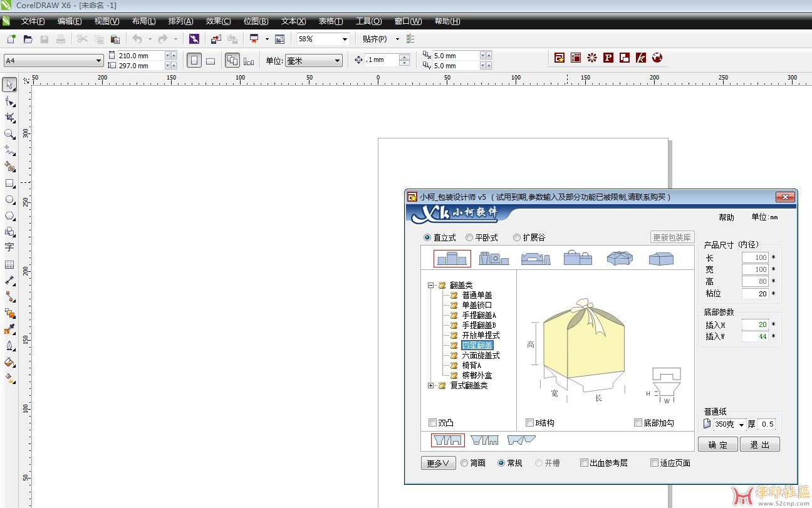This screenshot has width=812, height=508.
Task: Click the 退出 button
Action: tap(759, 444)
